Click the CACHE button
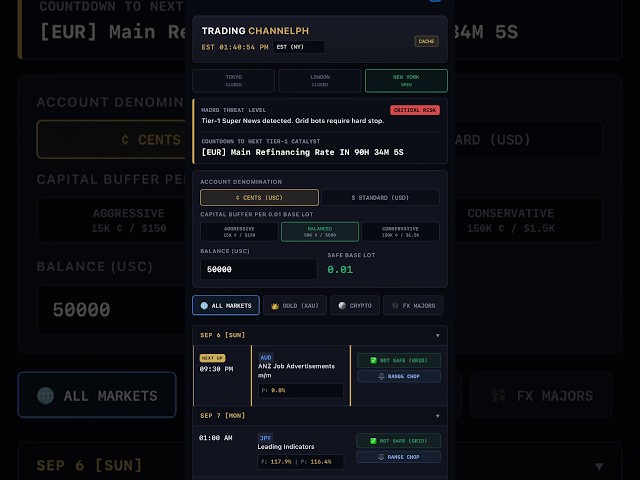Viewport: 640px width, 480px height. point(426,41)
